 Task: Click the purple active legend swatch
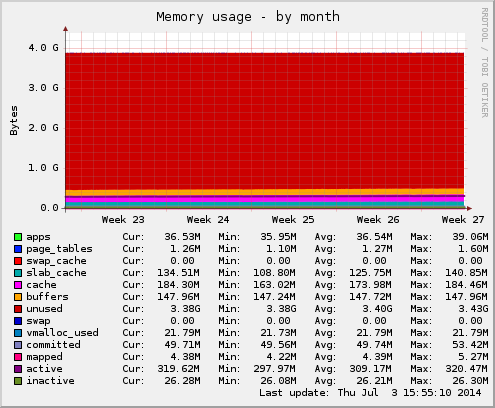(x=18, y=369)
